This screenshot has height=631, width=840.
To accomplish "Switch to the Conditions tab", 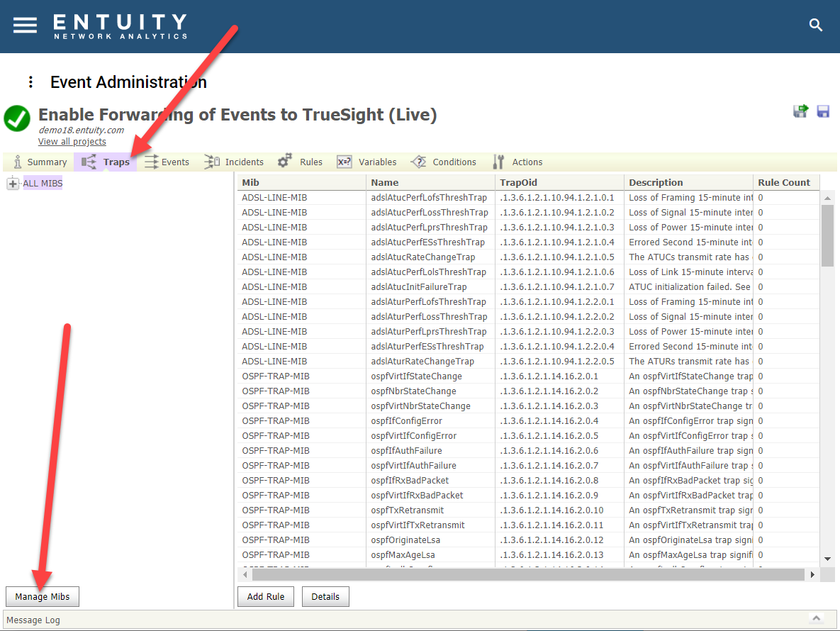I will pos(443,162).
